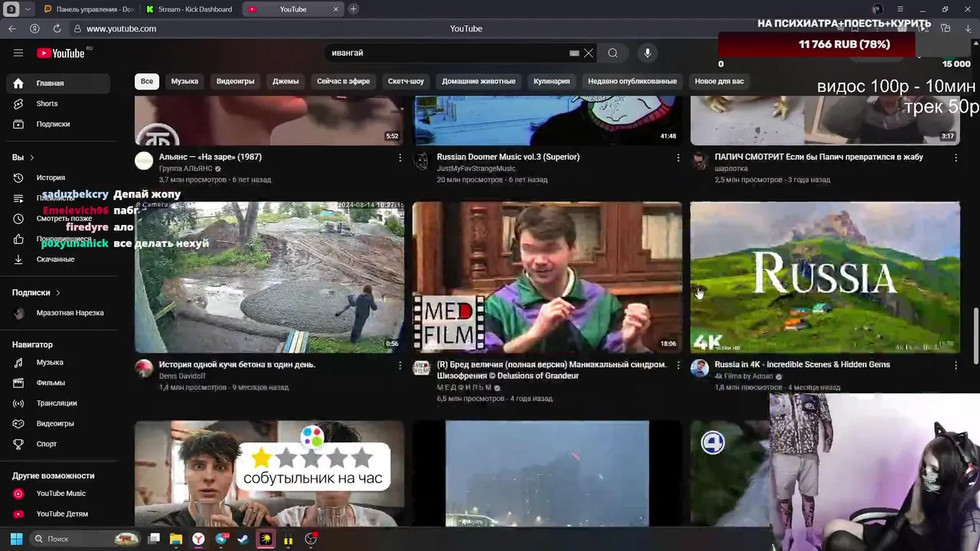
Task: Open the Windows Start menu
Action: (16, 539)
